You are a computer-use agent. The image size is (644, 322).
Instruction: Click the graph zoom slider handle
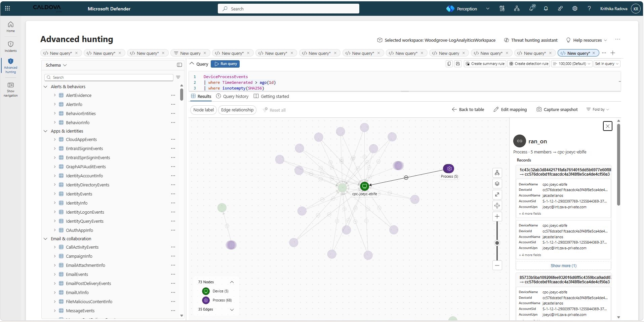(x=497, y=243)
